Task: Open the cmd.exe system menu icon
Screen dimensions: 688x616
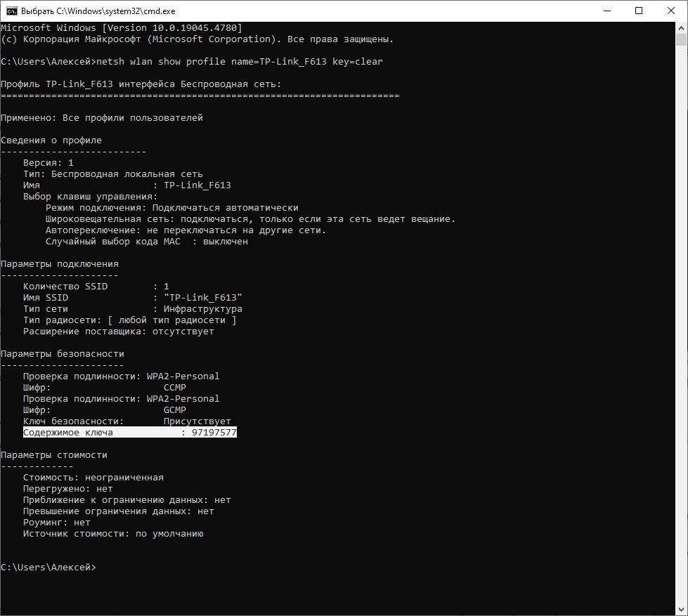Action: pos(12,11)
